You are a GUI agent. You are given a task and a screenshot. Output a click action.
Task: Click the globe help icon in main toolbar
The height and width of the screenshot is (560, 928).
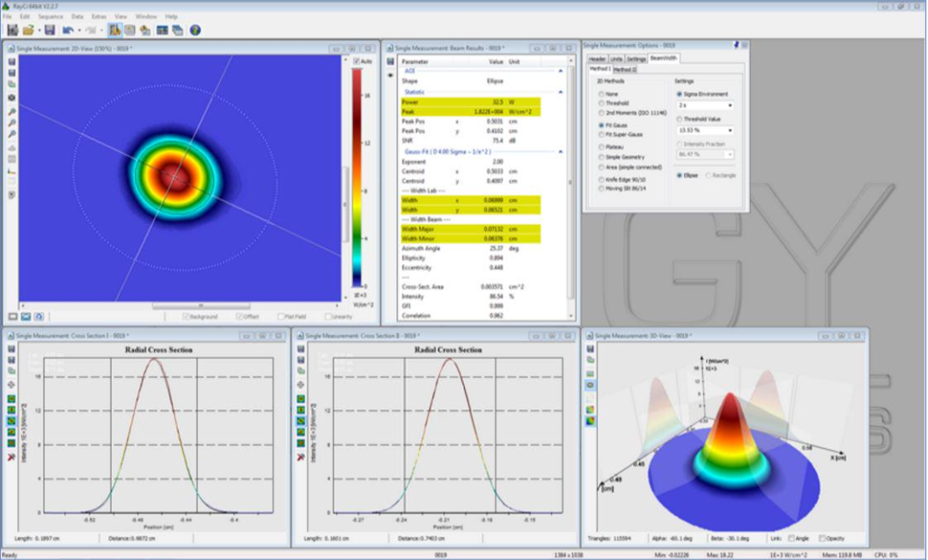(195, 30)
